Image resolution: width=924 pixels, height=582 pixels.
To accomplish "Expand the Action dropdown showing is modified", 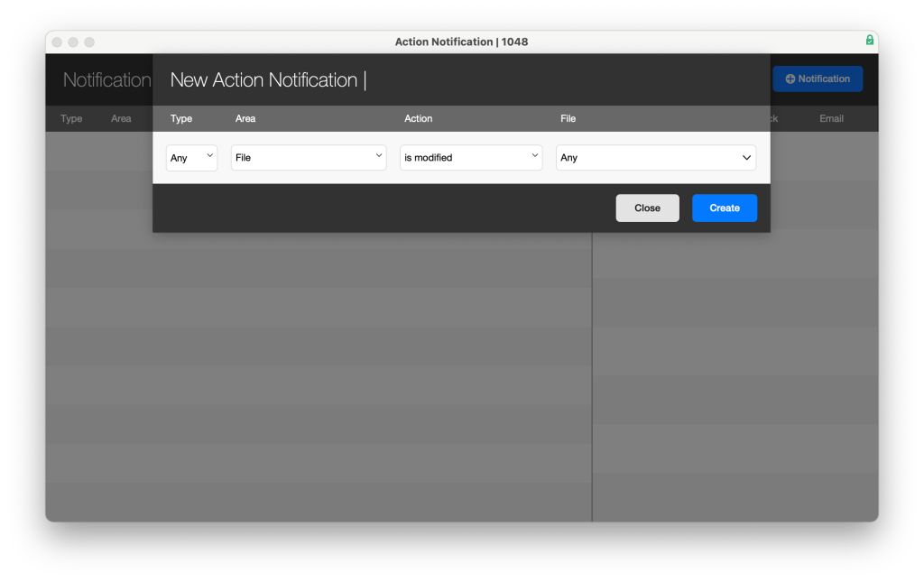I will coord(471,158).
